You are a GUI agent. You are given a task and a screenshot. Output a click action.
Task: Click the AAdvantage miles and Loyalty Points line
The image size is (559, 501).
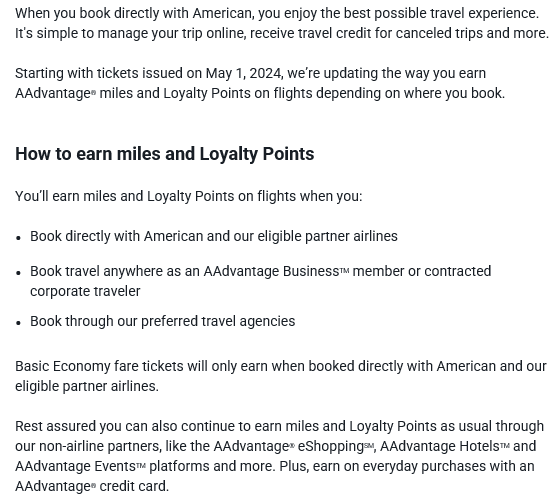pyautogui.click(x=260, y=93)
